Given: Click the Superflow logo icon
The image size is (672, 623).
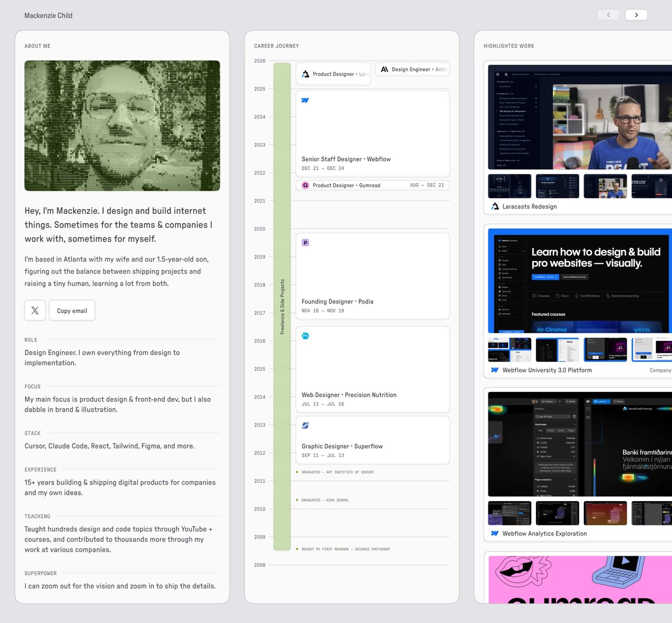Looking at the screenshot, I should (x=306, y=425).
